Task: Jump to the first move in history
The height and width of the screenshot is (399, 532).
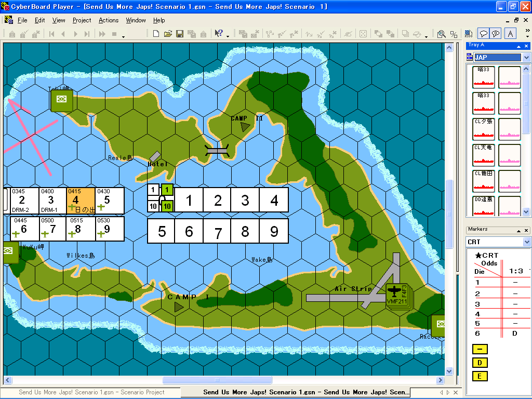Action: point(51,34)
